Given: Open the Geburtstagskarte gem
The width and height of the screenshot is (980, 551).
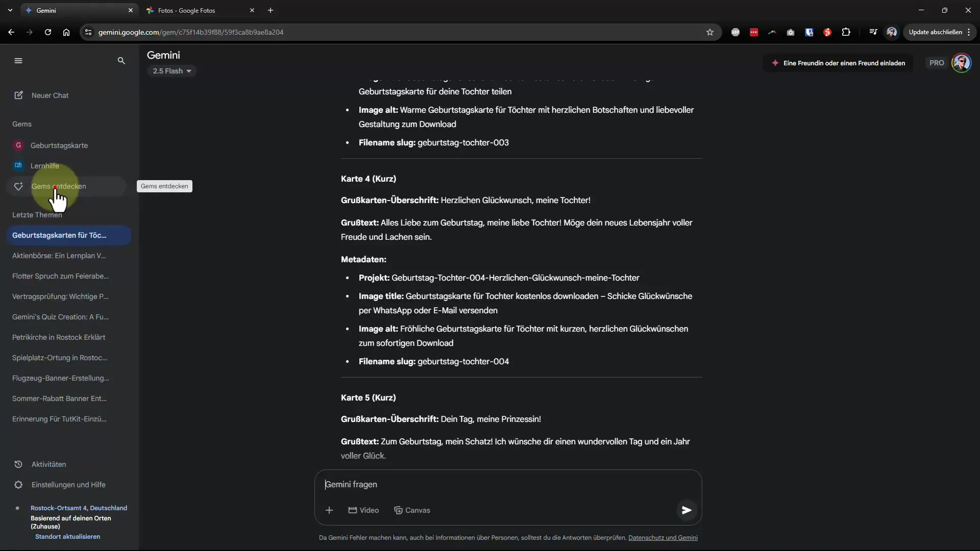Looking at the screenshot, I should 59,145.
